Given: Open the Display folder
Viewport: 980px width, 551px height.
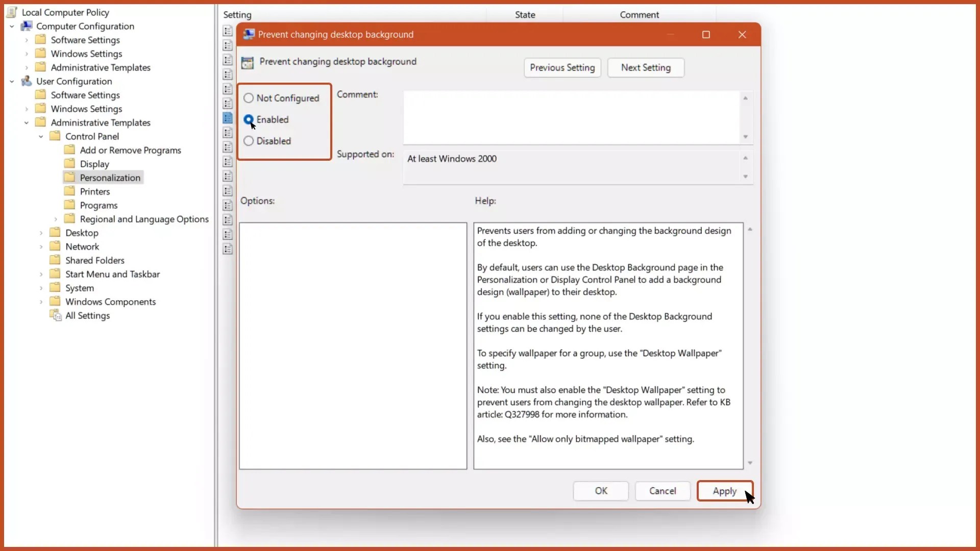Looking at the screenshot, I should tap(94, 163).
